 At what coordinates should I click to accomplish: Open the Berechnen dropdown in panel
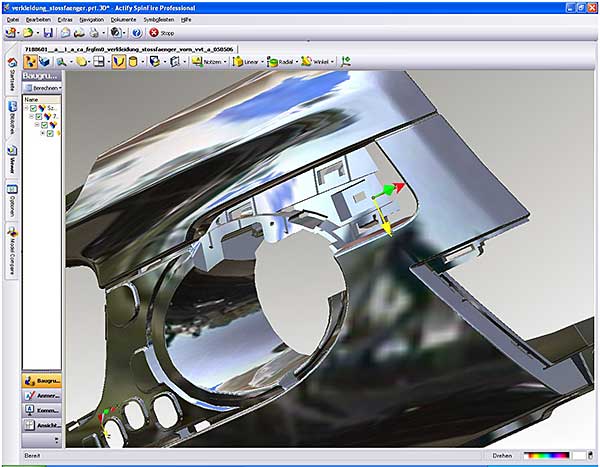pos(43,88)
